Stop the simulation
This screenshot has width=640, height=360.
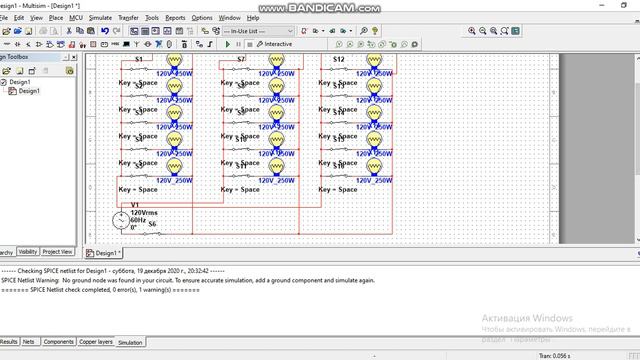pyautogui.click(x=250, y=44)
